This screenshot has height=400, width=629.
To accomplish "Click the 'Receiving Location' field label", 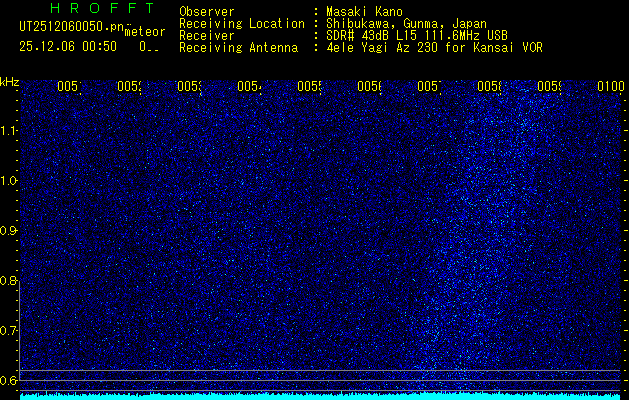I will 242,24.
